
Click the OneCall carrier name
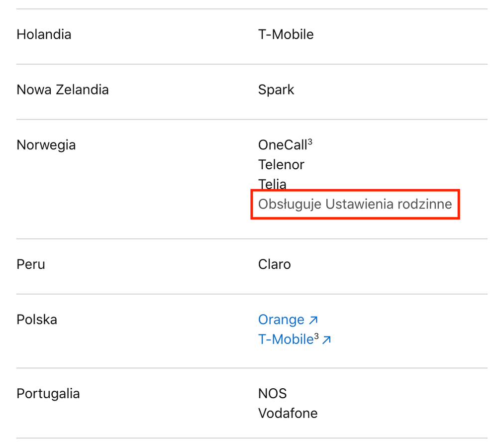(282, 145)
